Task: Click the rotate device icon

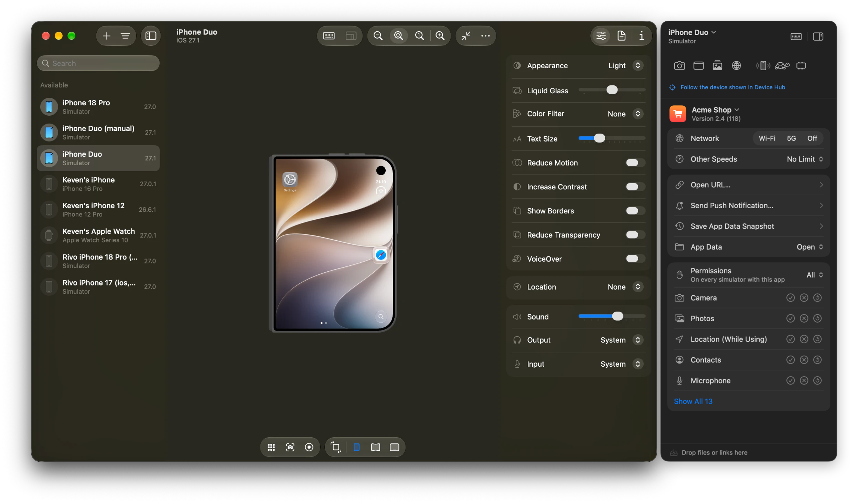Action: click(336, 447)
